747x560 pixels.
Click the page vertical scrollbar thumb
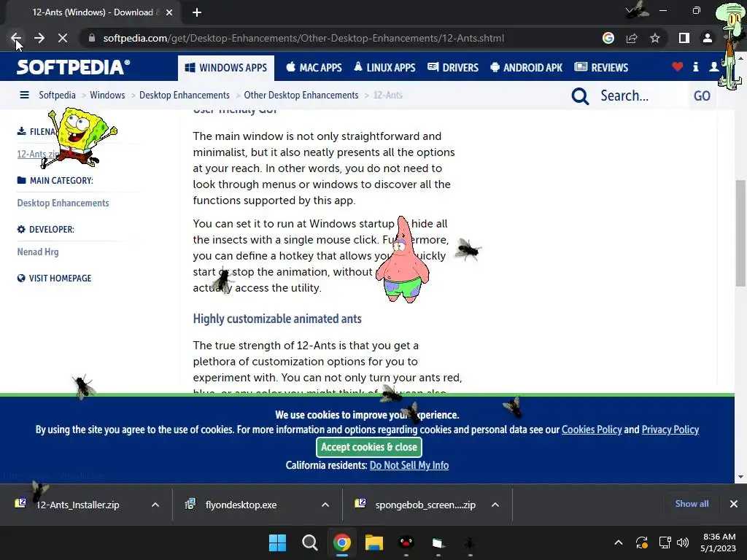740,233
